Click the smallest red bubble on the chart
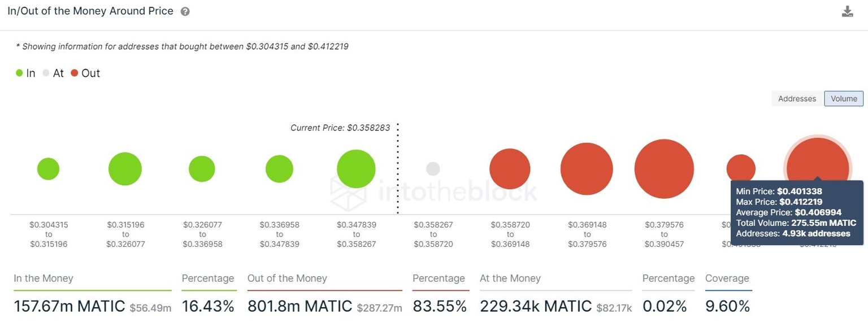The width and height of the screenshot is (868, 336). tap(741, 167)
